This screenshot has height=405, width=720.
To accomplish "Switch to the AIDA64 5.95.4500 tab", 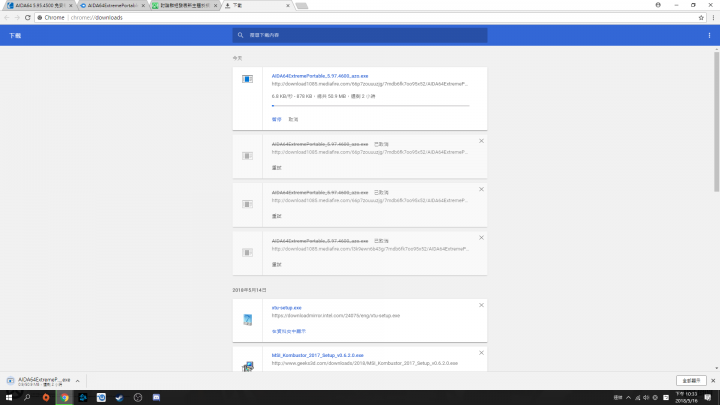I will coord(39,6).
